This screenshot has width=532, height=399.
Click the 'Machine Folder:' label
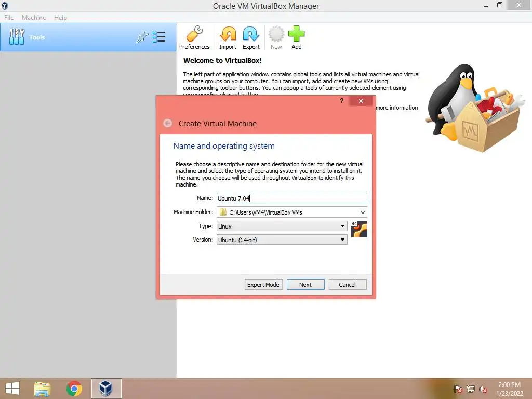pos(193,212)
